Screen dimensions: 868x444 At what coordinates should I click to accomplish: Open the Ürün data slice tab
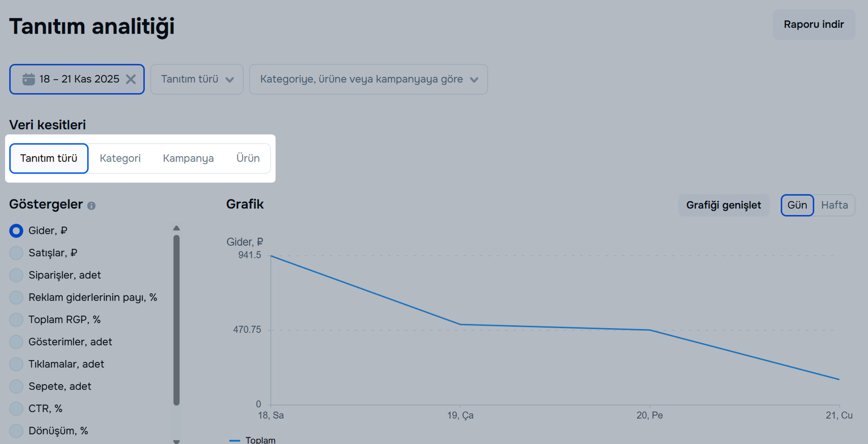[248, 158]
